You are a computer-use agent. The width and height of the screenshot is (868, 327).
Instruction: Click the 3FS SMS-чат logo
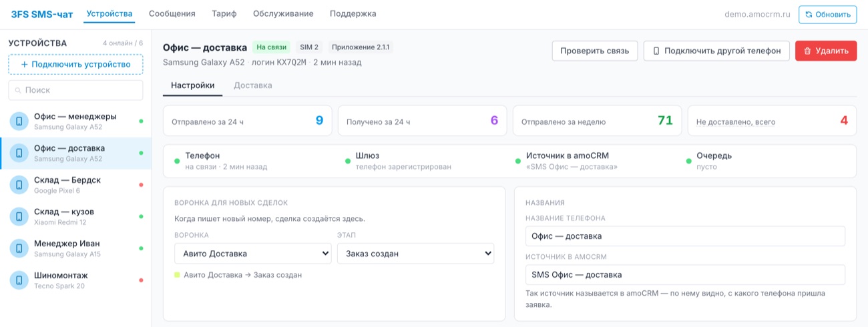tap(43, 13)
